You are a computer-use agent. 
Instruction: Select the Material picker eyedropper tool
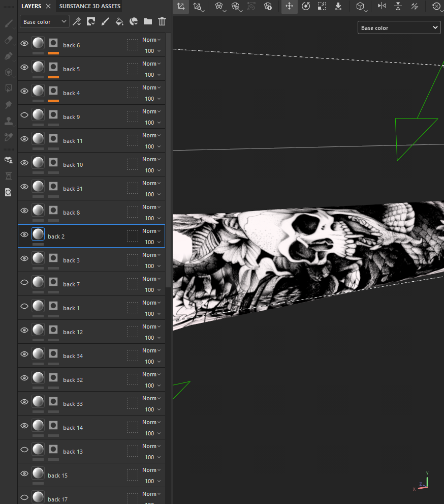coord(9,137)
